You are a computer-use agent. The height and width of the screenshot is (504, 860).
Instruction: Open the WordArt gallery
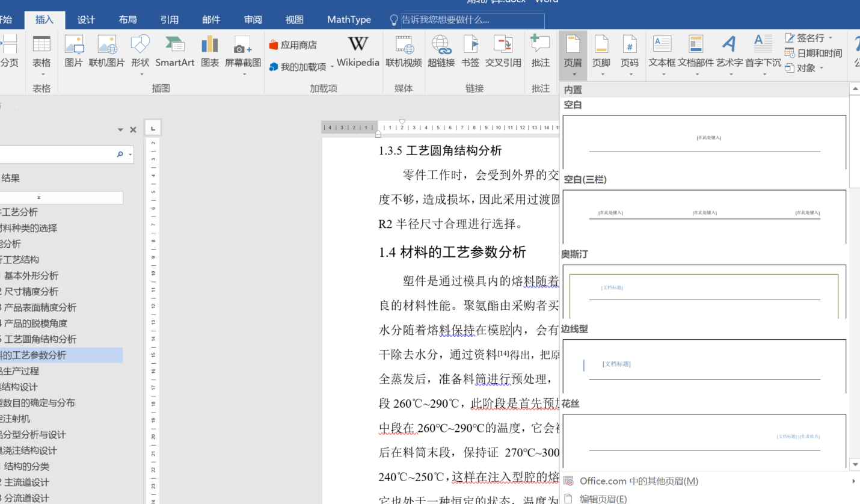(x=729, y=55)
